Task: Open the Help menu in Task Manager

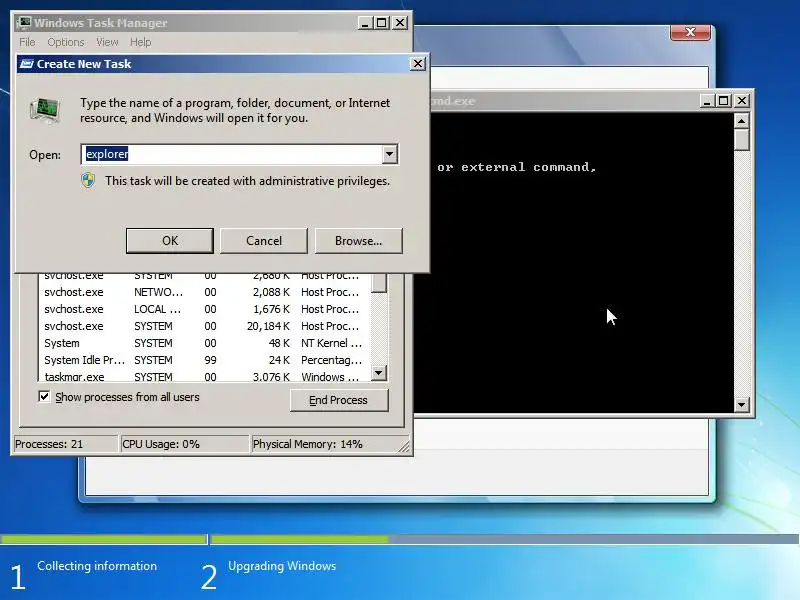Action: [140, 42]
